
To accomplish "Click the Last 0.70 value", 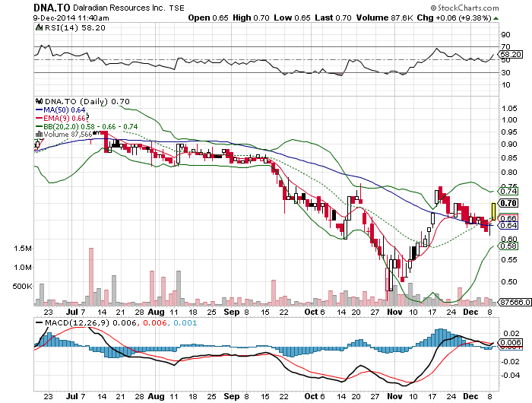I will pos(333,17).
